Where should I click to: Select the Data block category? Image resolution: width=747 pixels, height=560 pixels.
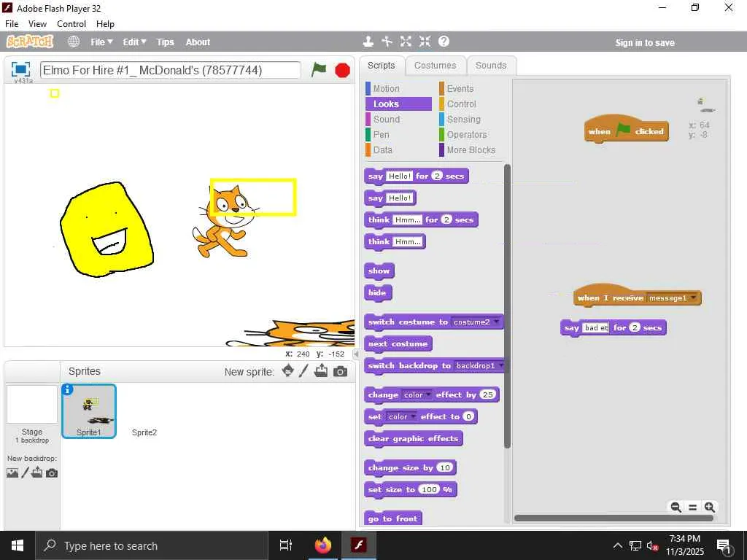398,149
